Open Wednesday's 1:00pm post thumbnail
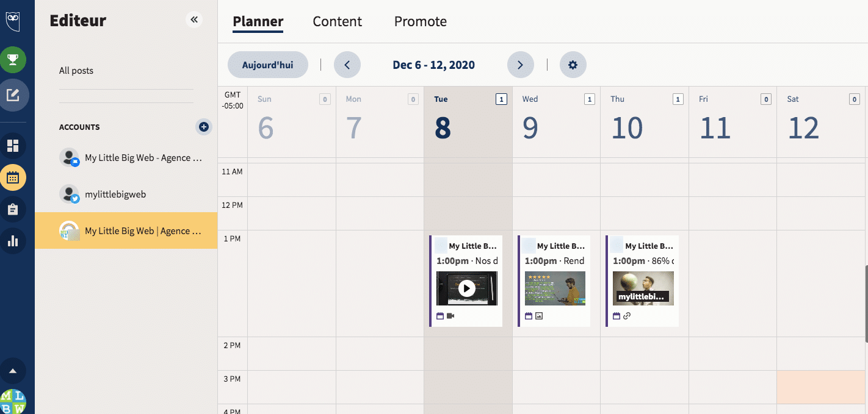This screenshot has width=868, height=414. point(555,288)
